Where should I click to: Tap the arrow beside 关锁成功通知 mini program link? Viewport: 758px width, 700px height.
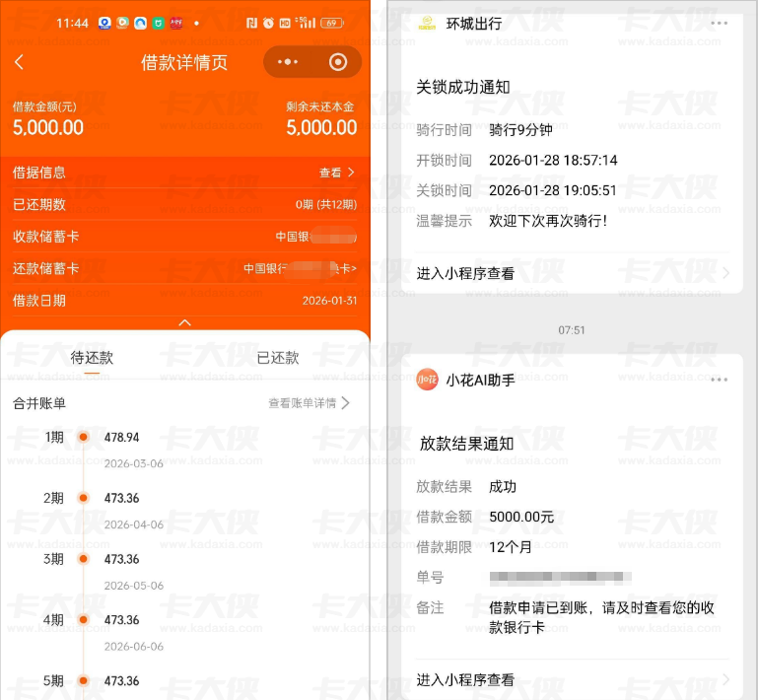click(x=725, y=273)
